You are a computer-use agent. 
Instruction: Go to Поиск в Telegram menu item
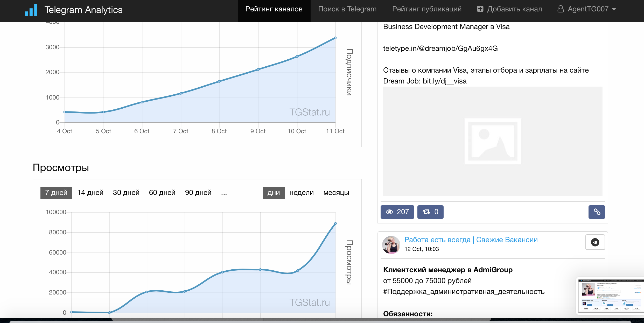[347, 9]
